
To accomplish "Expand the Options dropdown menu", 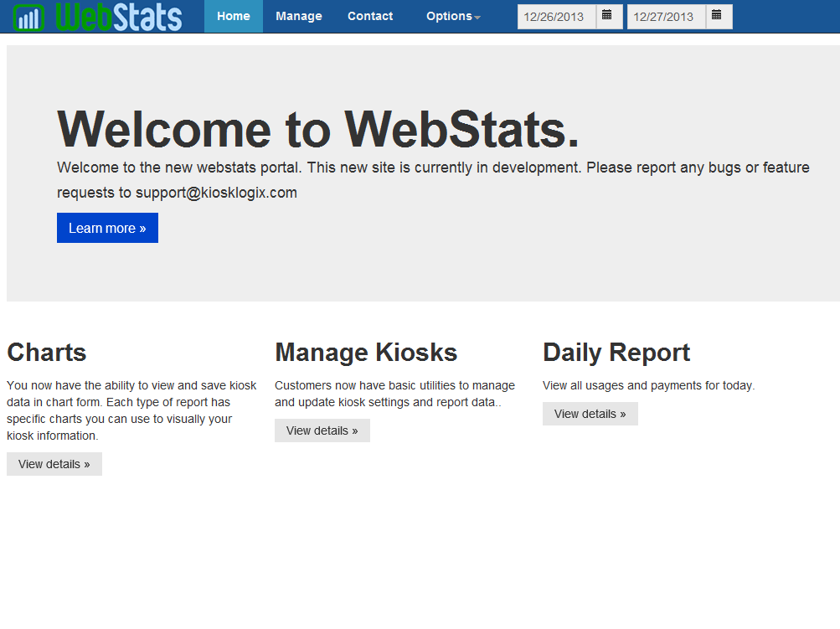I will click(453, 16).
